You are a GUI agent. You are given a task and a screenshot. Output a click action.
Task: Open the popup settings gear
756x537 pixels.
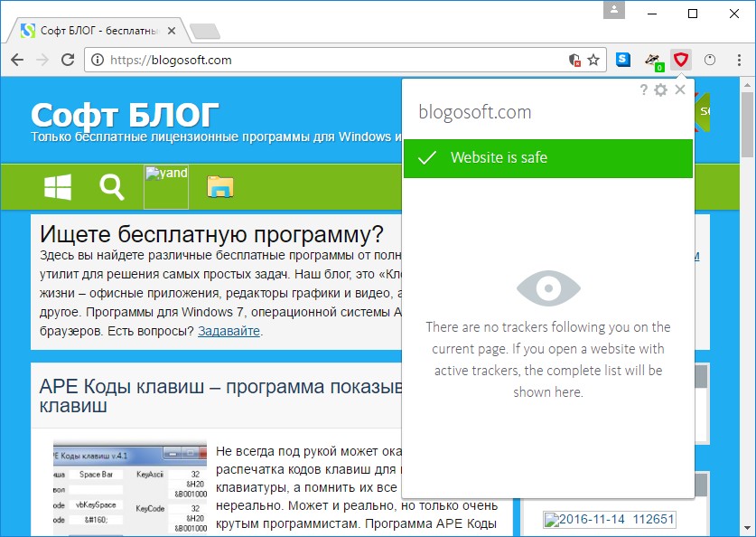pos(660,89)
